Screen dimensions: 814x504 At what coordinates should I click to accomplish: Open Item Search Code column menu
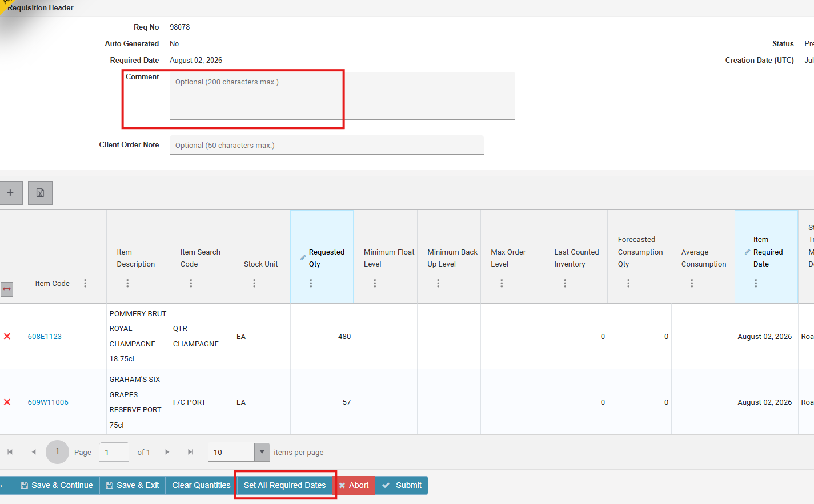(191, 283)
